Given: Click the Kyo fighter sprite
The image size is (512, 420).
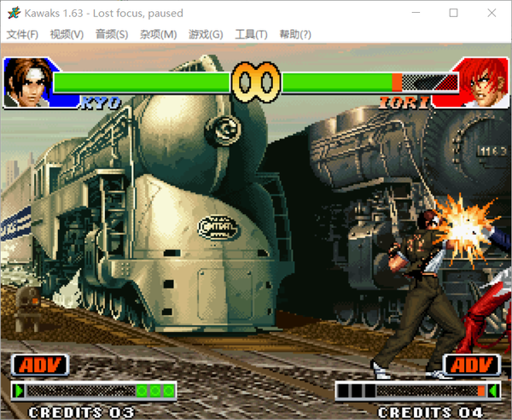Looking at the screenshot, I should [x=420, y=294].
